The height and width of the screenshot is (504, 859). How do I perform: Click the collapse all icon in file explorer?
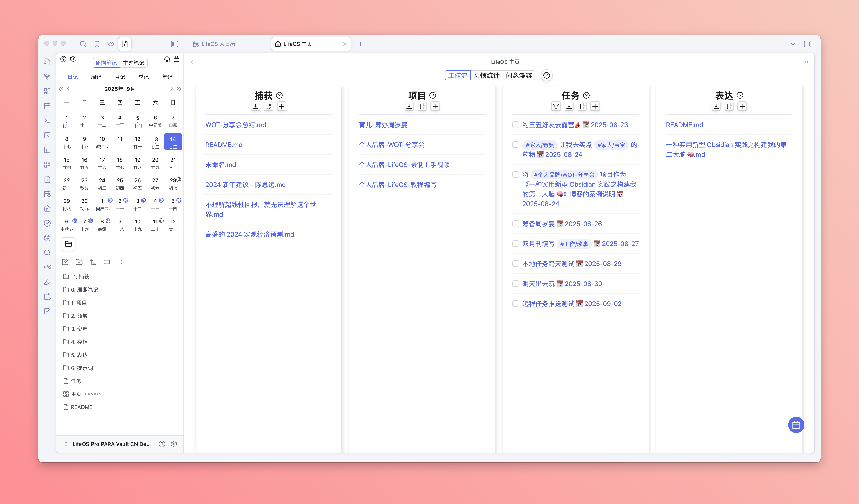coord(120,262)
